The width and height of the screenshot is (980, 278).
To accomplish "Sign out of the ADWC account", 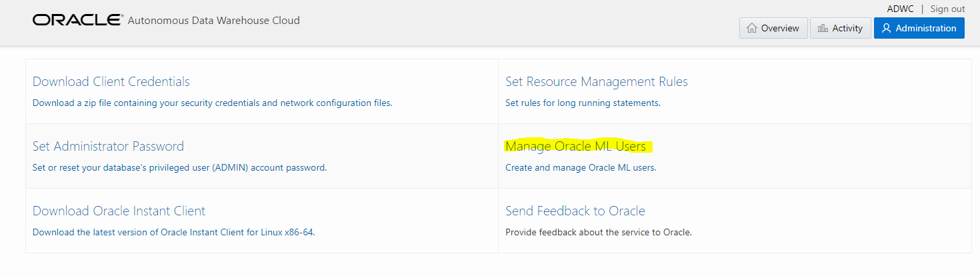I will tap(947, 9).
